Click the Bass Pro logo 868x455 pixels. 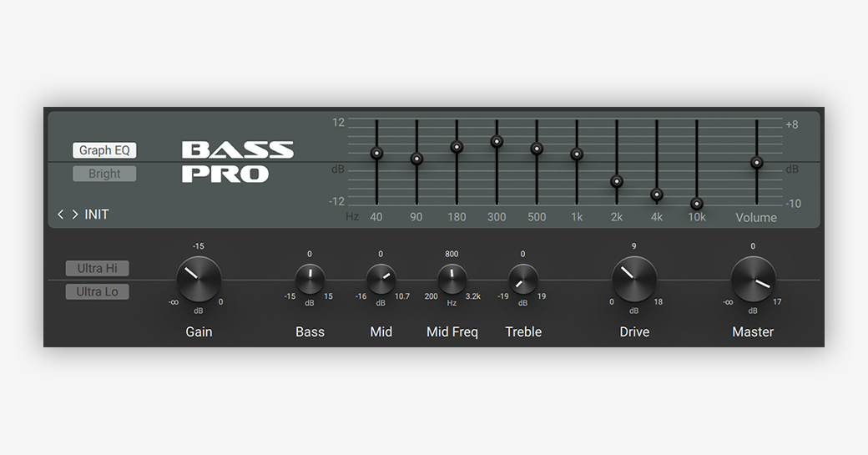pos(238,162)
